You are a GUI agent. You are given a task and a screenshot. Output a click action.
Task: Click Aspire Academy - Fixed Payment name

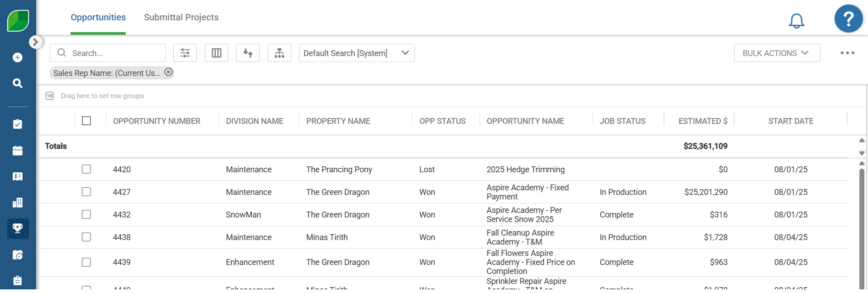click(527, 192)
